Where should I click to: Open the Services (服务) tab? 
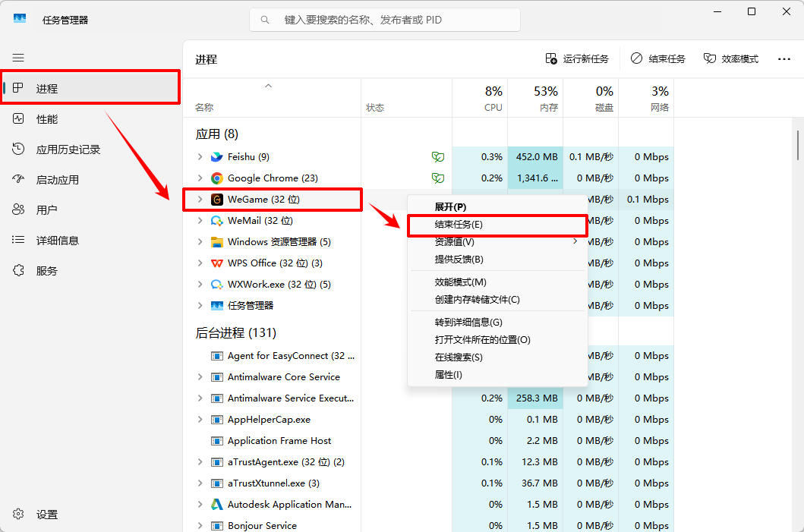pos(90,271)
